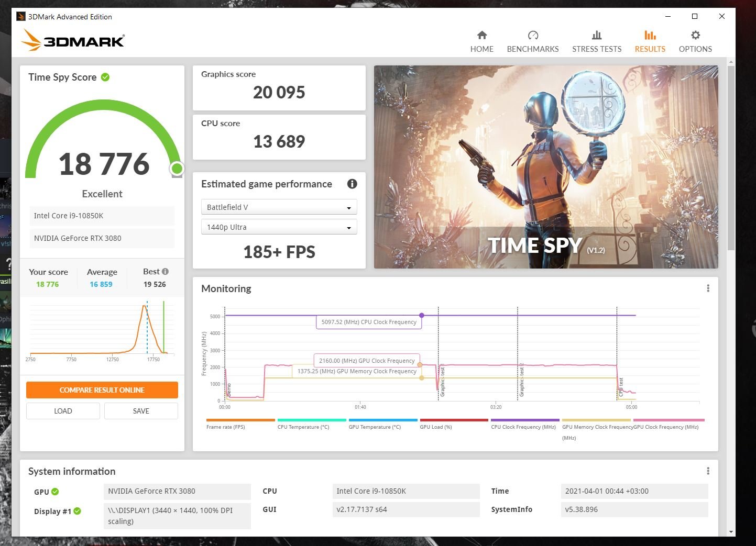The width and height of the screenshot is (756, 546).
Task: Maximize the 3DMark window
Action: (x=695, y=16)
